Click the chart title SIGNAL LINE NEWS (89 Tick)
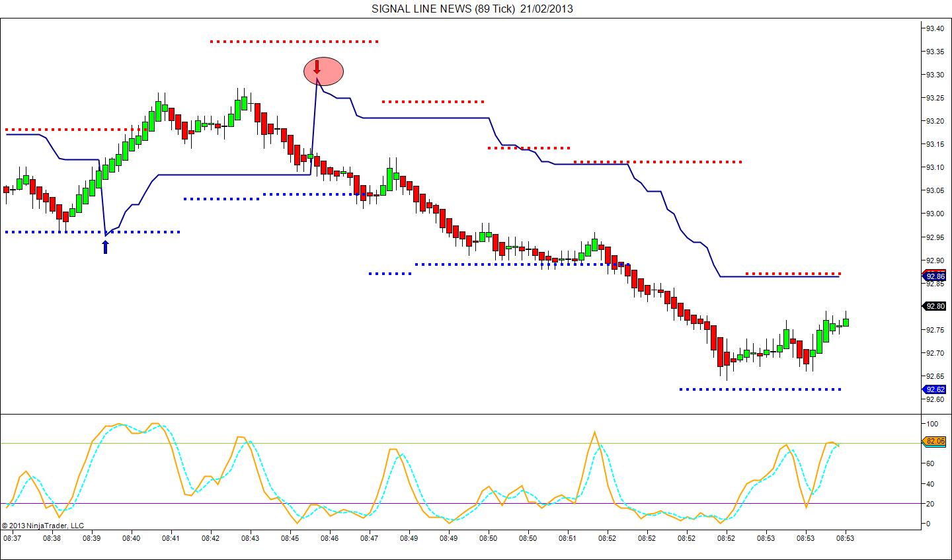The height and width of the screenshot is (560, 952). pyautogui.click(x=442, y=9)
